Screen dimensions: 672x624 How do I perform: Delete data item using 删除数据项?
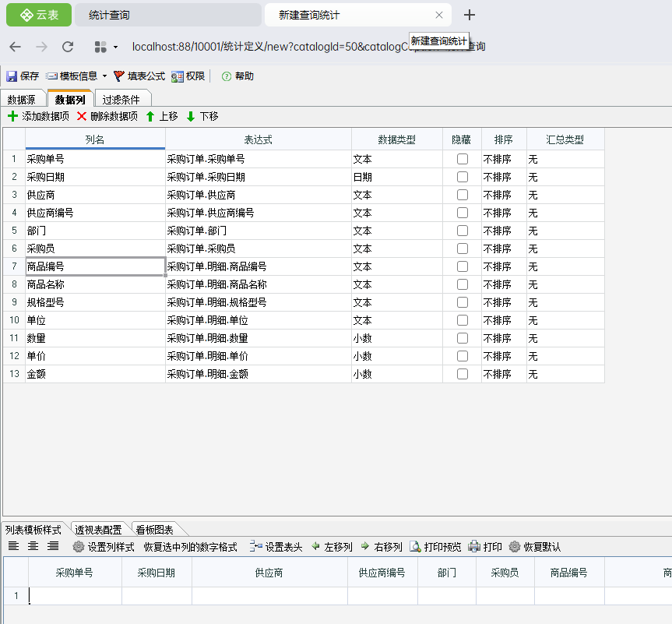tap(107, 116)
